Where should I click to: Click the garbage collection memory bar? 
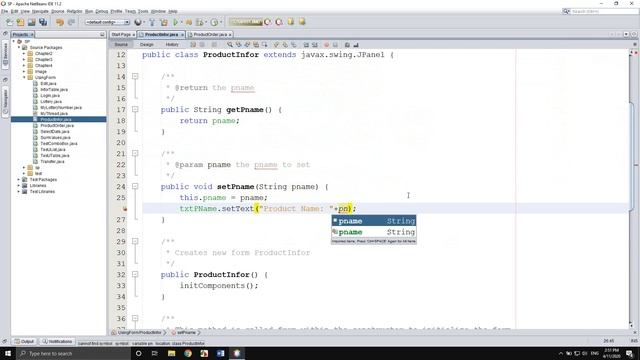[245, 22]
